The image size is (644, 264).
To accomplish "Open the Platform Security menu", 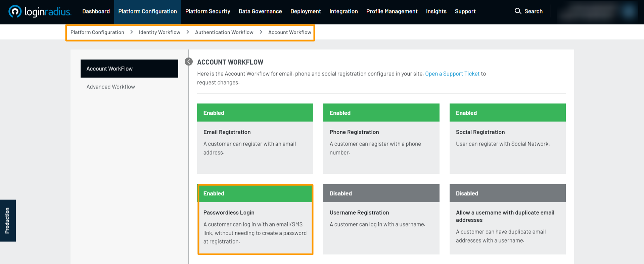I will (x=208, y=11).
